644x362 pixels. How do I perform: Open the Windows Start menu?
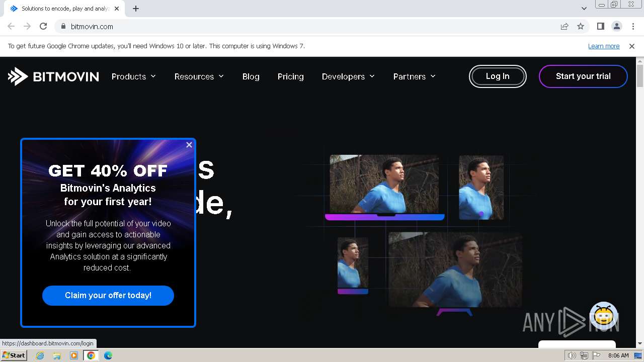click(x=14, y=355)
